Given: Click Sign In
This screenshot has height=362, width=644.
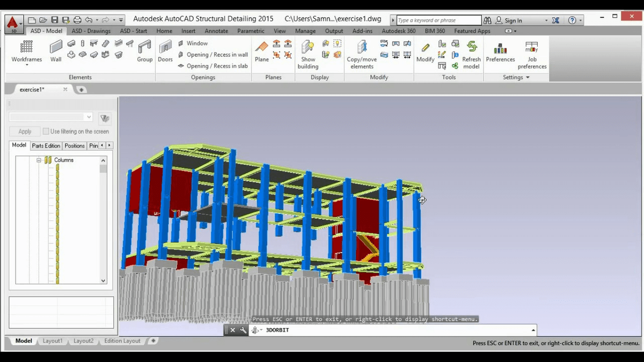Looking at the screenshot, I should pos(513,20).
